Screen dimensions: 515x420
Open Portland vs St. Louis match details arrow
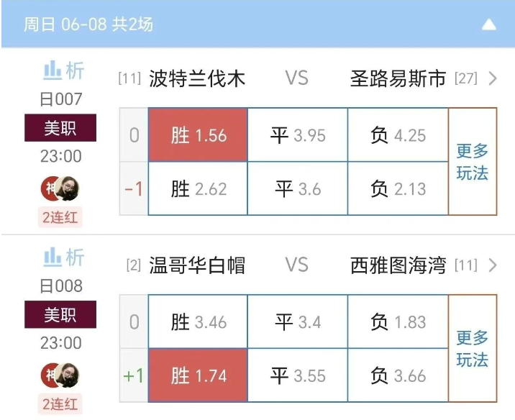[x=493, y=78]
